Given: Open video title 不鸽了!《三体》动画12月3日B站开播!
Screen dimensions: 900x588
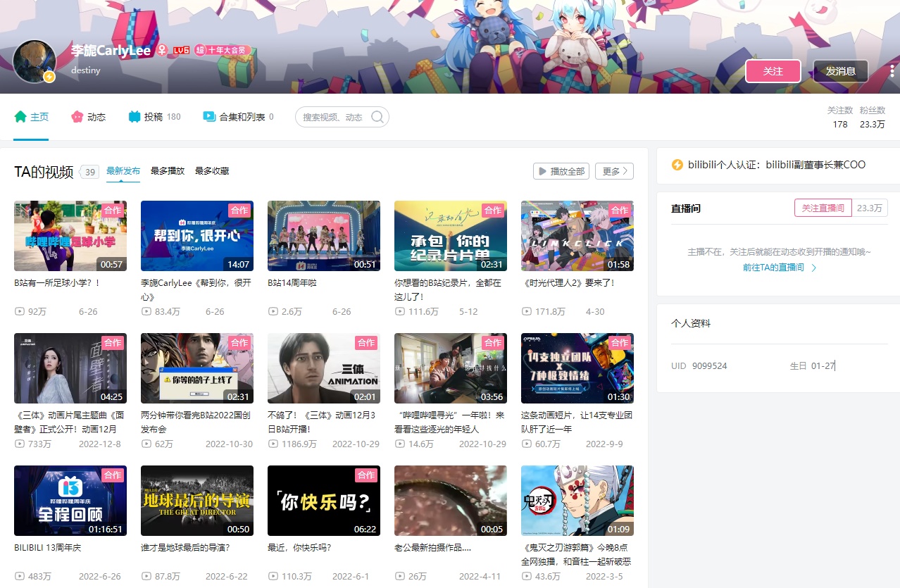Looking at the screenshot, I should [x=322, y=422].
